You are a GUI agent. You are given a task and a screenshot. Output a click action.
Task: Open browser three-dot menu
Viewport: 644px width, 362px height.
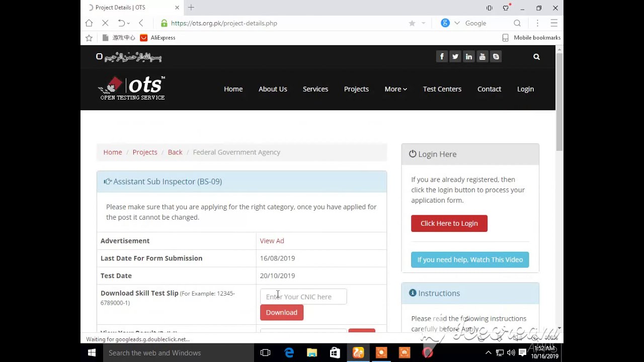click(x=537, y=23)
